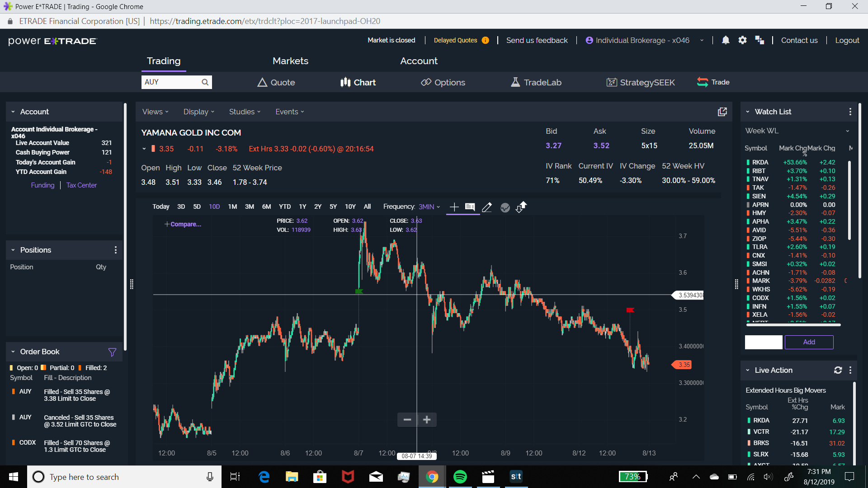Screen dimensions: 868x488
Task: Open notifications bell
Action: (x=725, y=40)
